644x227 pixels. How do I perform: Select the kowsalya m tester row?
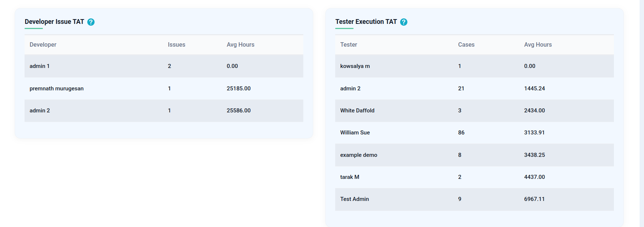click(475, 66)
